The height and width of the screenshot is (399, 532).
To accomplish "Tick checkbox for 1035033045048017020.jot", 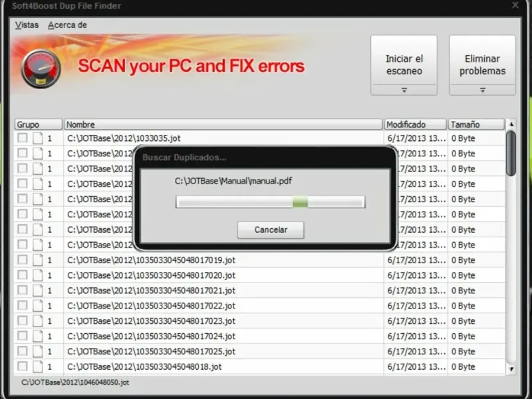I will (23, 275).
